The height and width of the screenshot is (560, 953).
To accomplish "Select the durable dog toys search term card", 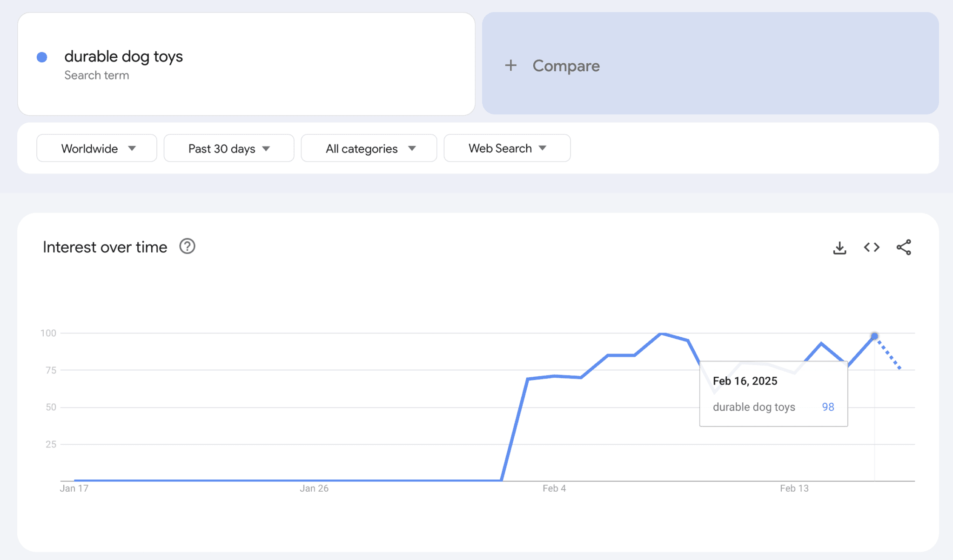I will (245, 65).
